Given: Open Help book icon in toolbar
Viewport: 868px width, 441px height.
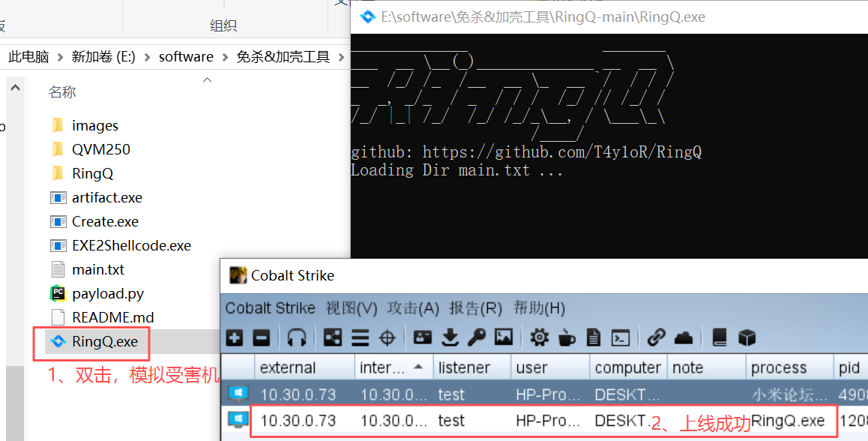Looking at the screenshot, I should [719, 337].
